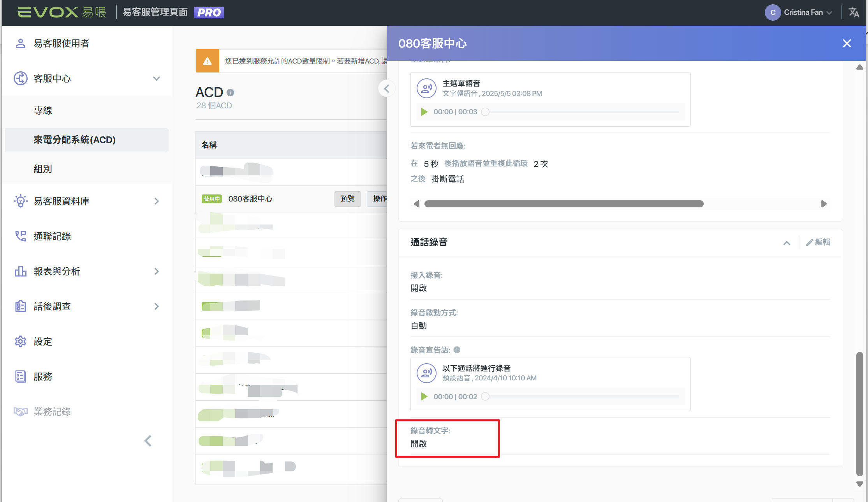Open the 設定 menu label
Image resolution: width=868 pixels, height=502 pixels.
[43, 341]
